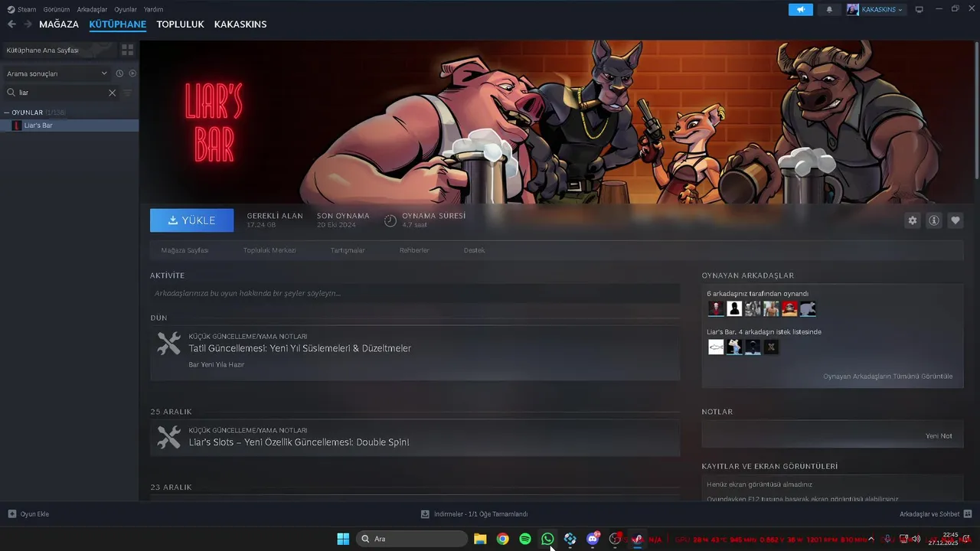Switch to Big Picture mode monitor icon
This screenshot has height=551, width=980.
[920, 9]
